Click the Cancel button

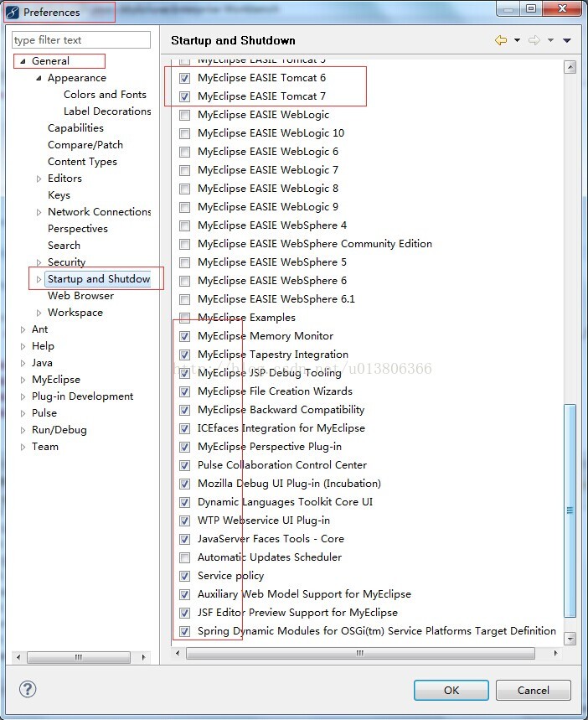(x=533, y=690)
